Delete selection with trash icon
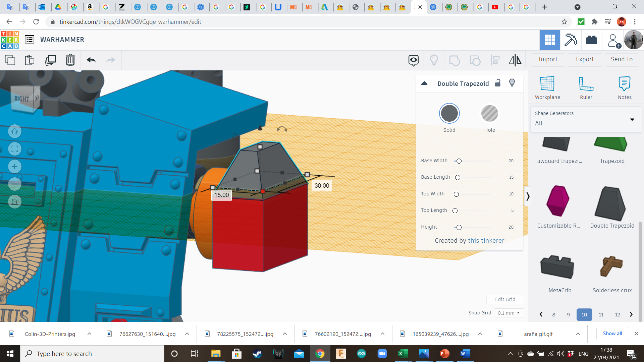The width and height of the screenshot is (644, 362). (x=70, y=60)
